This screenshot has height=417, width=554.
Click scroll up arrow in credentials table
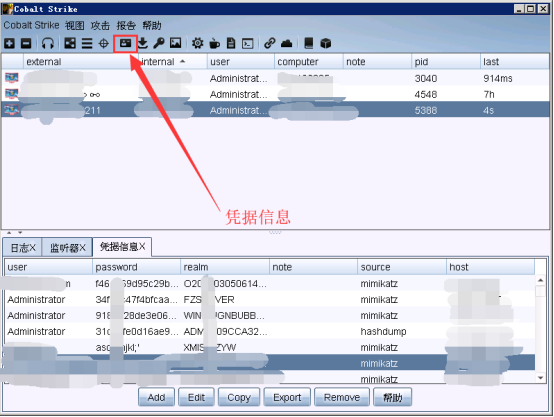(540, 281)
